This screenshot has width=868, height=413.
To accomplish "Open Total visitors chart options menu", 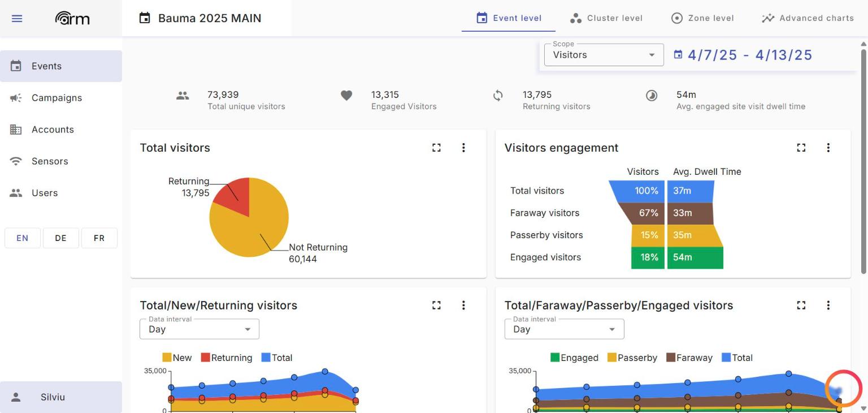I will 463,148.
